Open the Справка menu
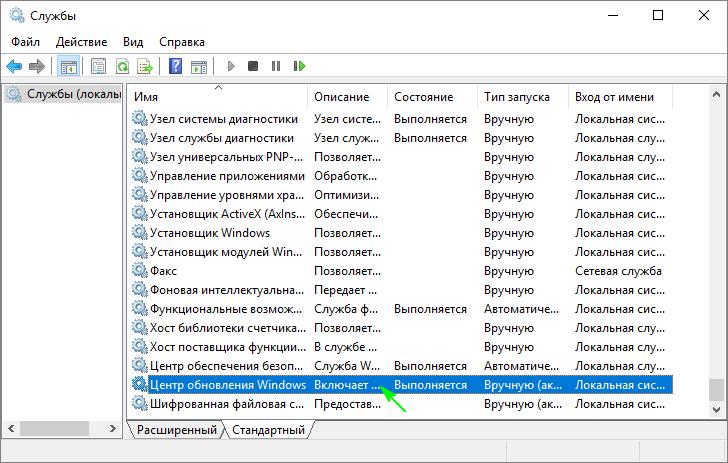 [x=182, y=42]
